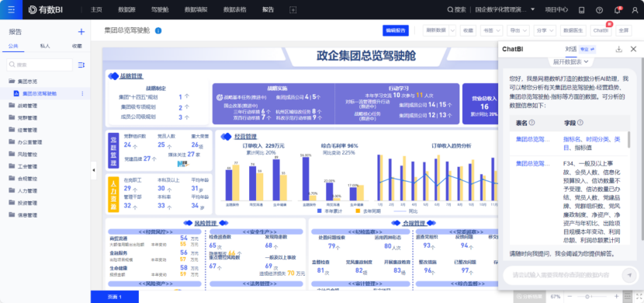
Task: Open the user profile icon
Action: click(x=635, y=10)
